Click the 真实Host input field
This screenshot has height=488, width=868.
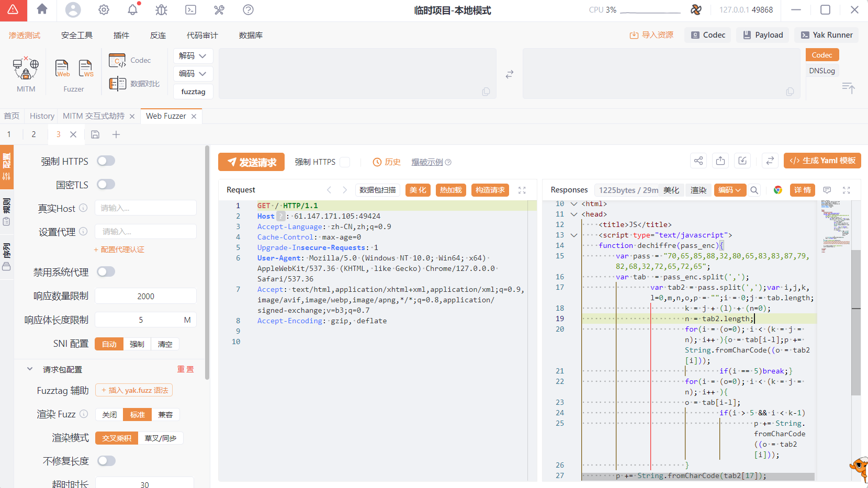click(145, 208)
